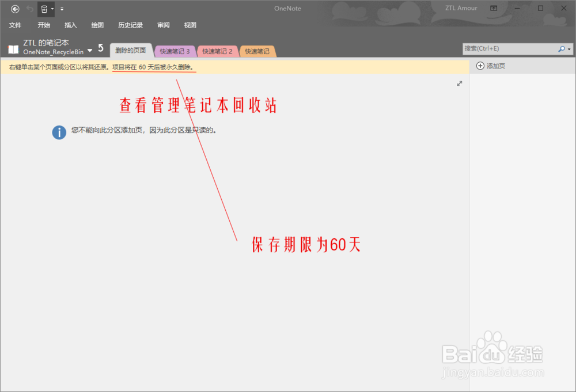Open Customize Quick Access Toolbar dropdown
Screen dimensions: 576x392
[62, 9]
